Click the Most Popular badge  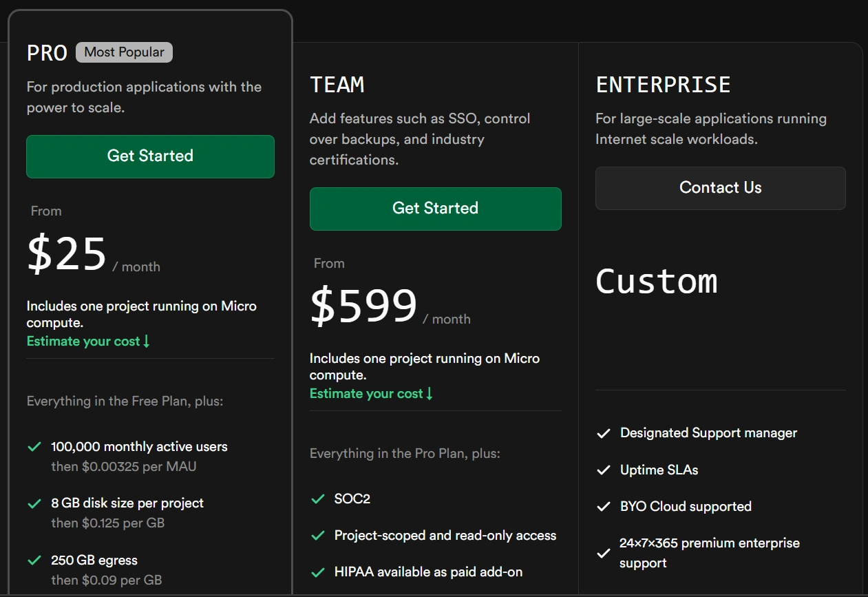coord(124,52)
